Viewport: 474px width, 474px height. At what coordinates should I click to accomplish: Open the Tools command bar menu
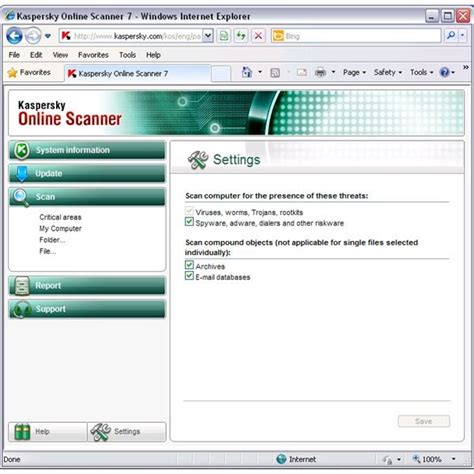[x=421, y=72]
